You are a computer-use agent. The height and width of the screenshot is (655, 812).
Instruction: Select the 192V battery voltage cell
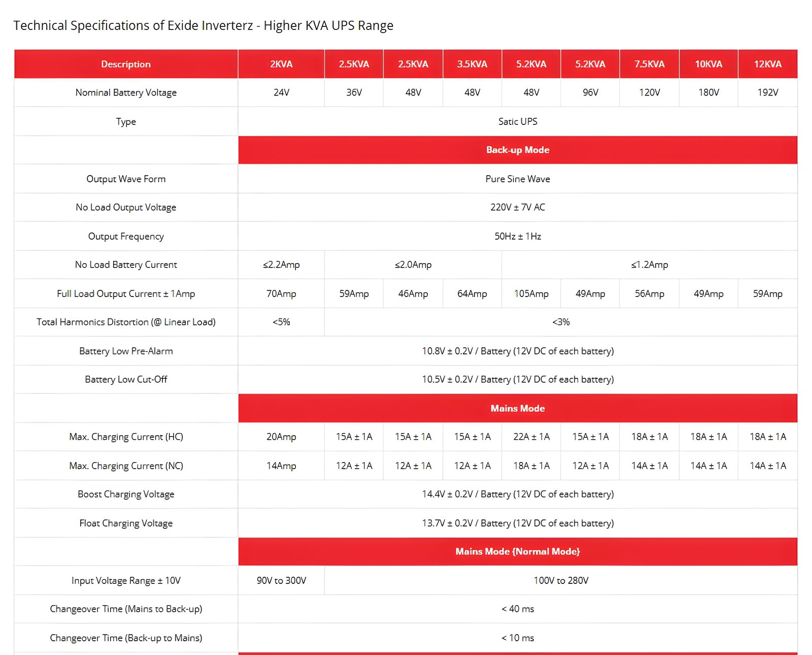click(767, 92)
